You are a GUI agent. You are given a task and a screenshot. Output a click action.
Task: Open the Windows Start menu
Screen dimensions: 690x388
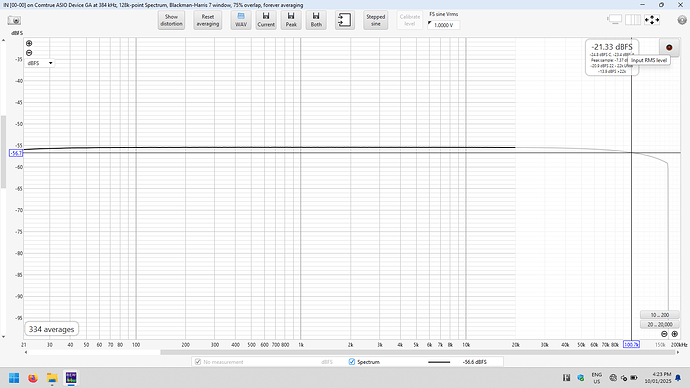pos(14,378)
